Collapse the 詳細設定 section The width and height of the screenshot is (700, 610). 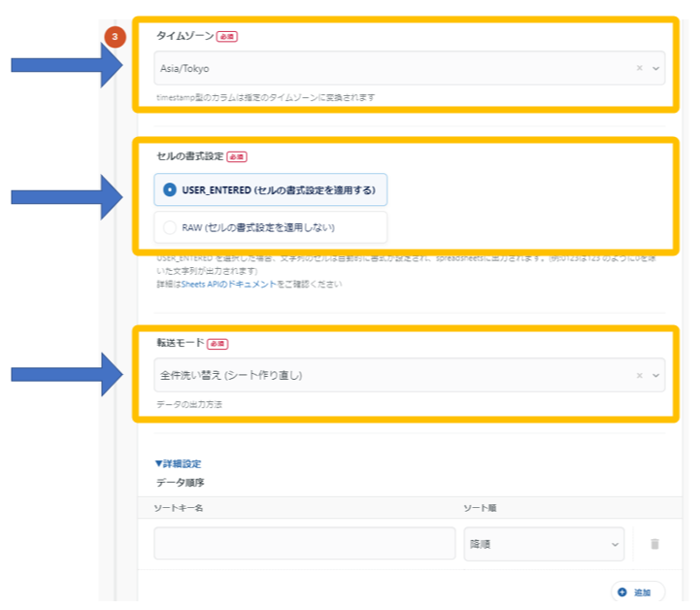click(178, 464)
